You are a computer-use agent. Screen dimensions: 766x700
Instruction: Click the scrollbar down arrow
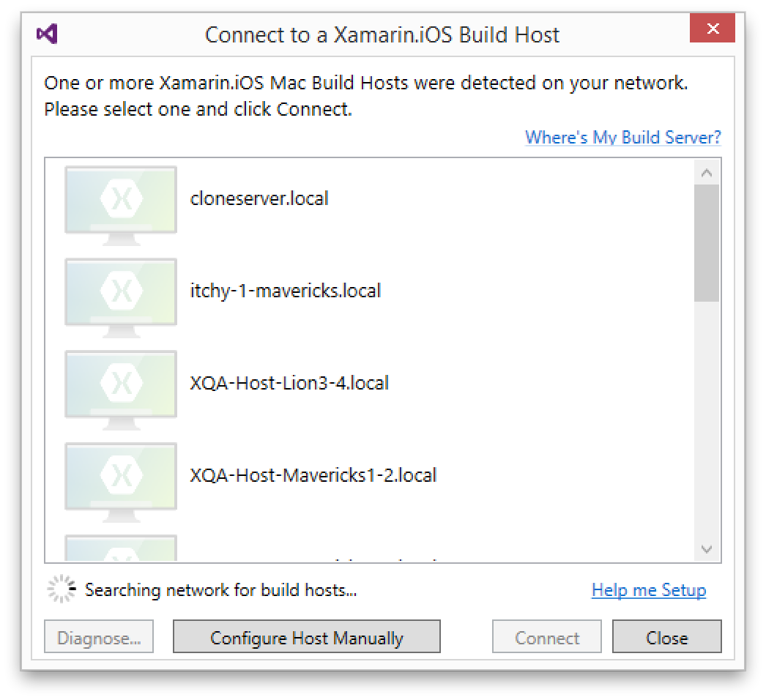click(707, 549)
